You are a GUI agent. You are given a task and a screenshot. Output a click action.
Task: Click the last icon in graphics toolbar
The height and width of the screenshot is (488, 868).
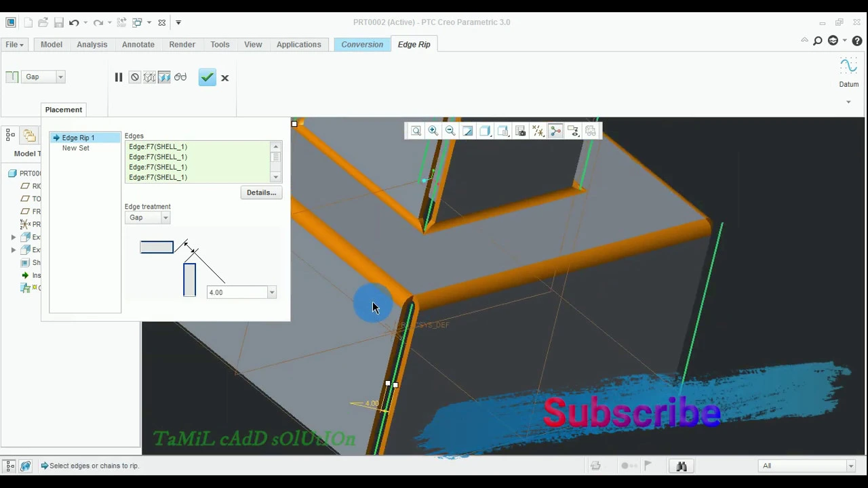[x=591, y=131]
